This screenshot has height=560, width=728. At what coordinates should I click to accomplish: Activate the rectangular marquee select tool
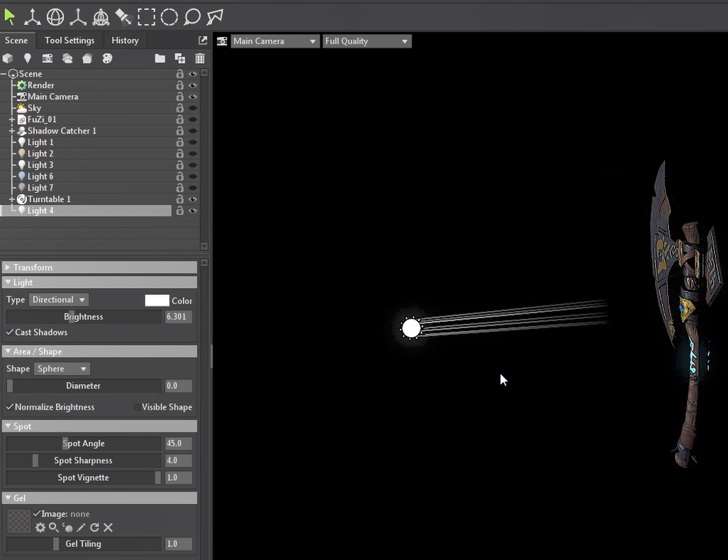coord(146,16)
